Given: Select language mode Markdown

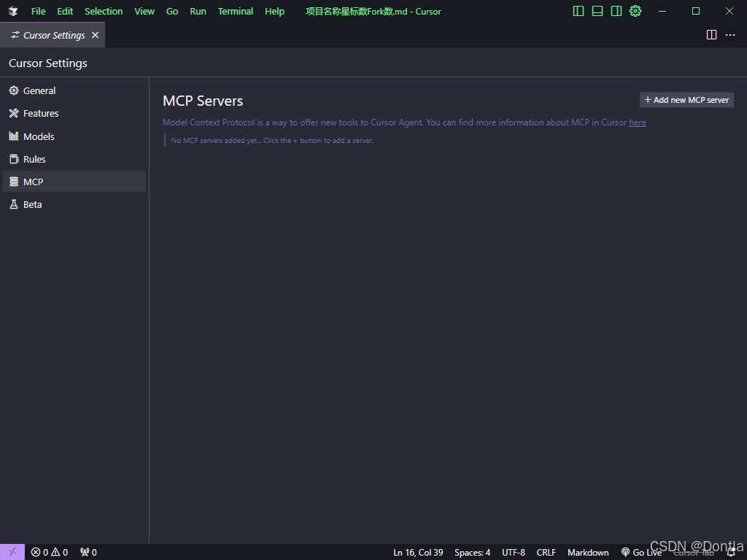Looking at the screenshot, I should click(x=588, y=553).
